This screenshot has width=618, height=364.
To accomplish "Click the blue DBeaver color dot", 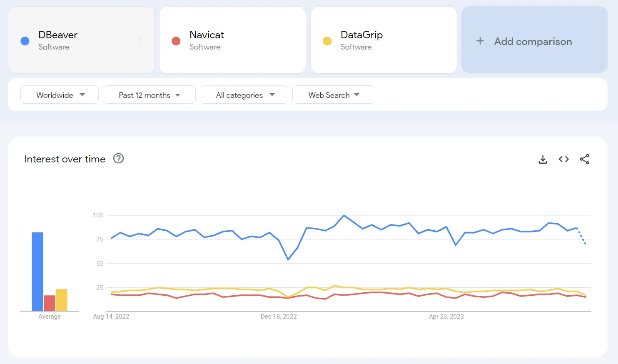I will click(25, 41).
